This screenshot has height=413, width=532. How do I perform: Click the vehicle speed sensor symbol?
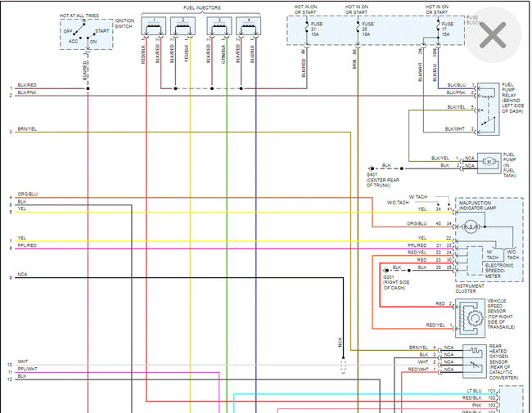coord(470,318)
